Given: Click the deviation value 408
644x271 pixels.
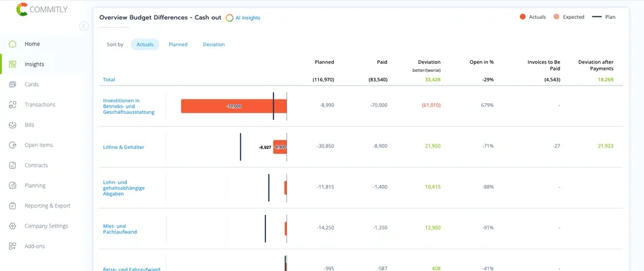Looking at the screenshot, I should [x=436, y=269].
